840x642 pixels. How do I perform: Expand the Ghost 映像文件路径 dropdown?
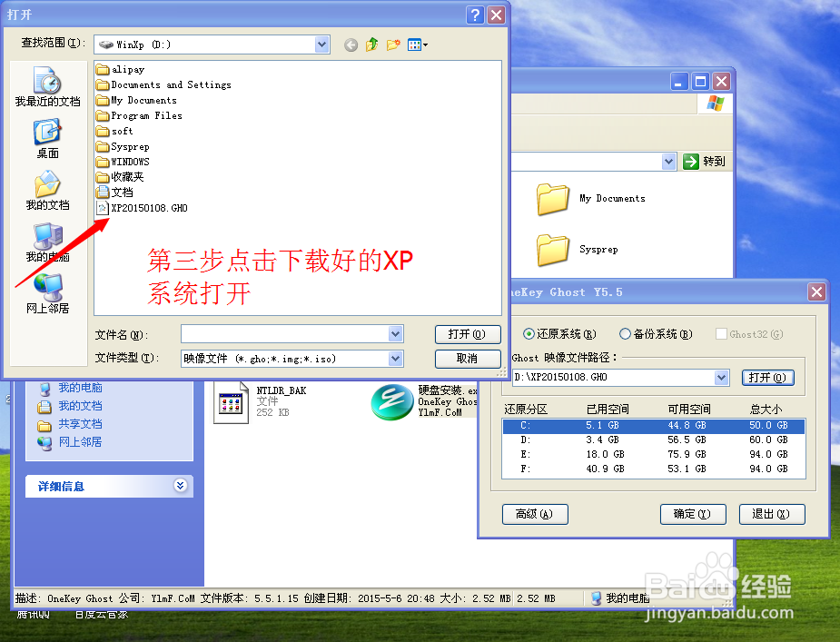click(x=721, y=377)
